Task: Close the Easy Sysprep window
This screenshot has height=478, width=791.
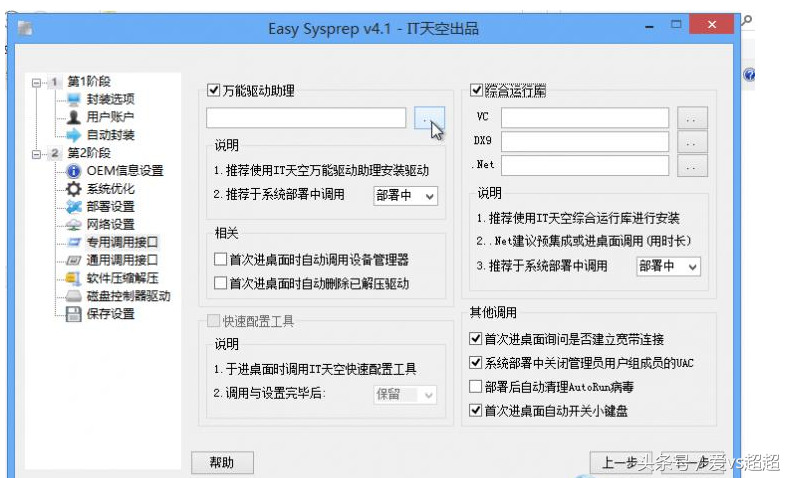Action: (x=712, y=24)
